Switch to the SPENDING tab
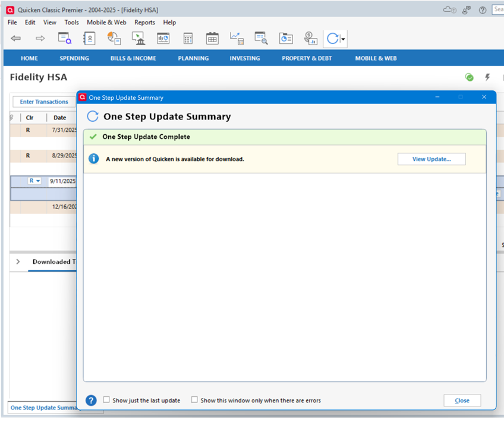The height and width of the screenshot is (426, 504). (74, 58)
